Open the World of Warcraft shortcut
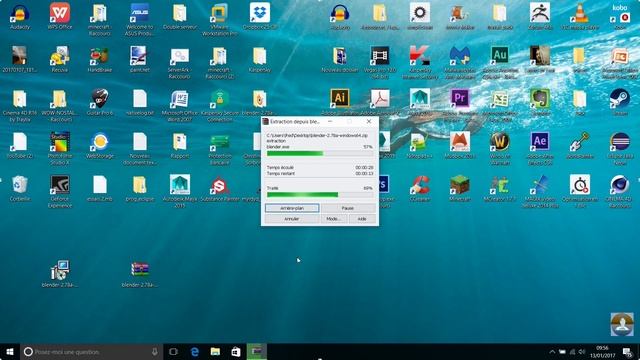 tap(500, 148)
